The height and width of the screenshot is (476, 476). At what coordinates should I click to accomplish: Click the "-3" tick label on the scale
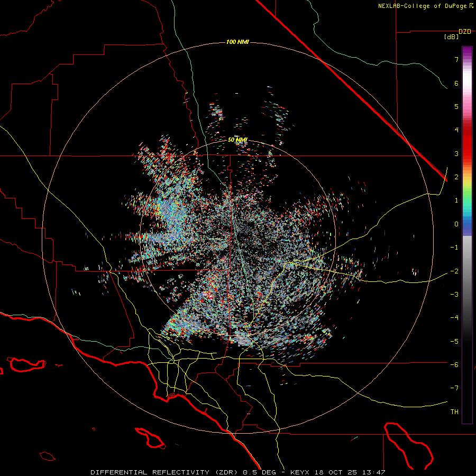(x=454, y=295)
